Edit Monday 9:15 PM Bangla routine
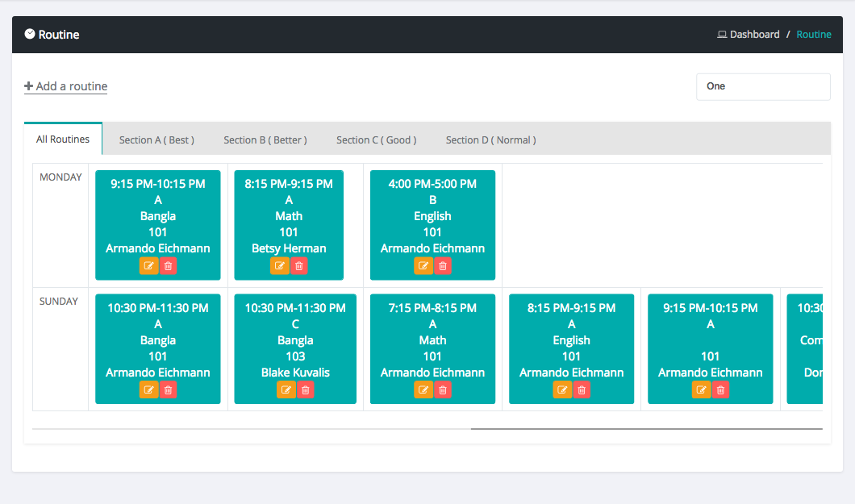The width and height of the screenshot is (855, 504). coord(148,266)
